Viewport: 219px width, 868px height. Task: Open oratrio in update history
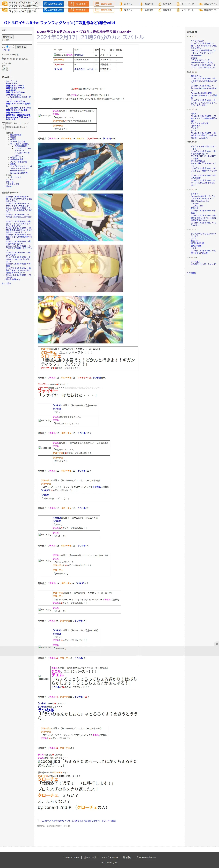194,58
